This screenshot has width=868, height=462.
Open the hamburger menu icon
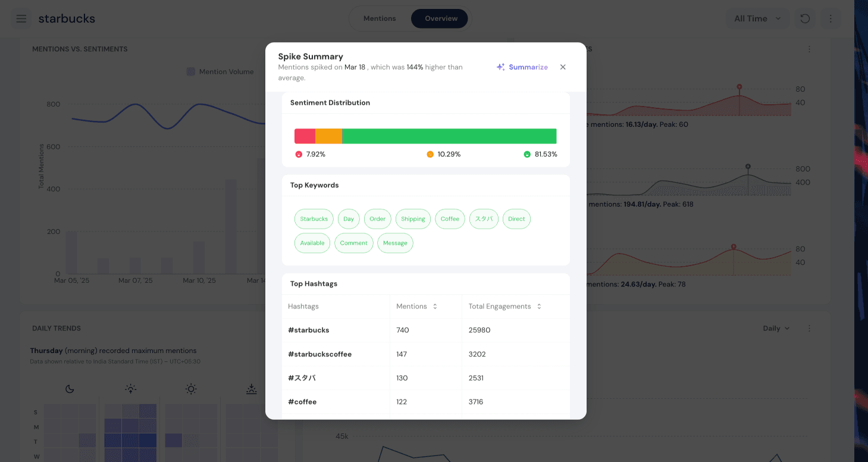(x=21, y=18)
